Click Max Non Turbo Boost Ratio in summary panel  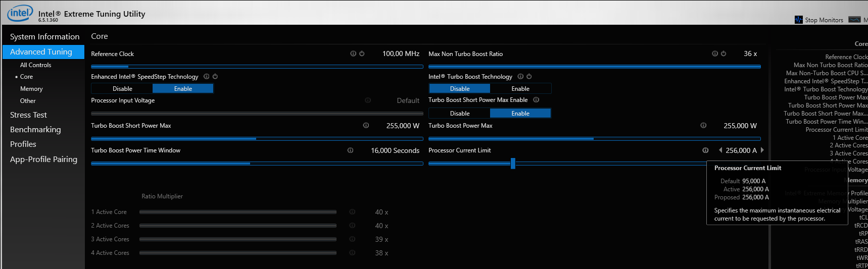click(831, 65)
